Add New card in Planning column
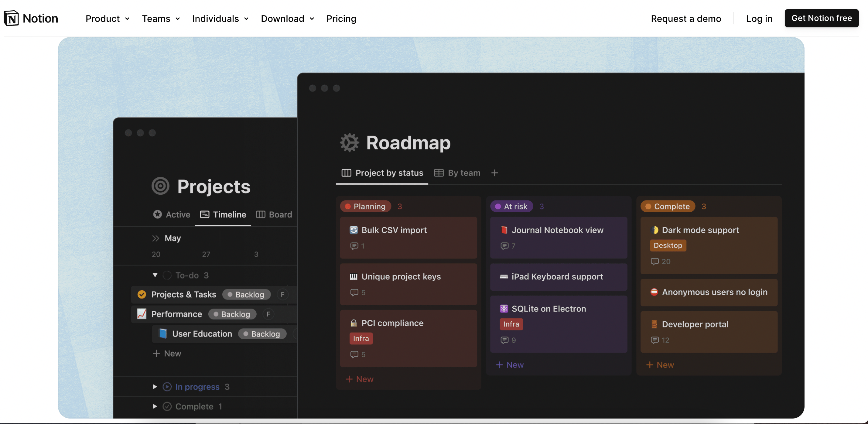This screenshot has width=868, height=424. tap(360, 380)
